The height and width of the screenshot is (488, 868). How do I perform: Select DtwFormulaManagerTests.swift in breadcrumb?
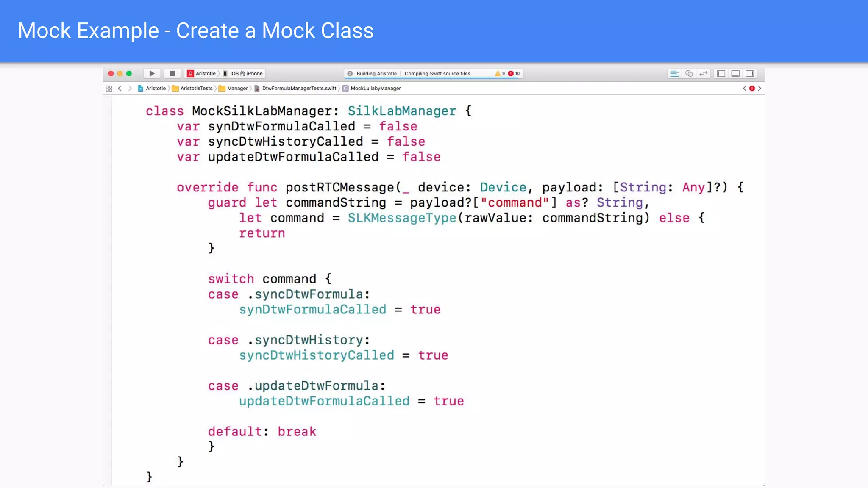(299, 89)
